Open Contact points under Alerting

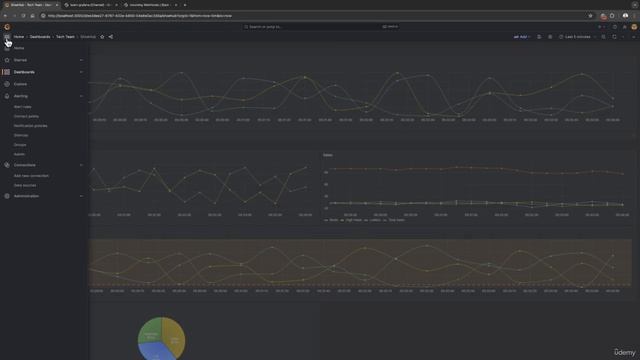click(26, 116)
